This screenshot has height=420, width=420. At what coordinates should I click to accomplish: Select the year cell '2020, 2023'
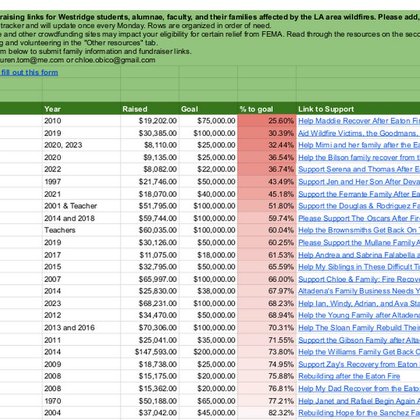point(81,145)
